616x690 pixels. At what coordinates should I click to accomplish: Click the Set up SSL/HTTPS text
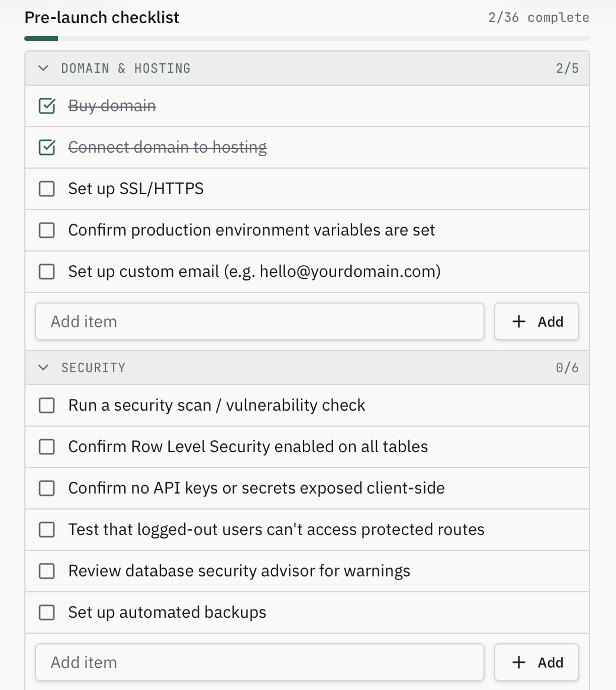click(x=136, y=189)
